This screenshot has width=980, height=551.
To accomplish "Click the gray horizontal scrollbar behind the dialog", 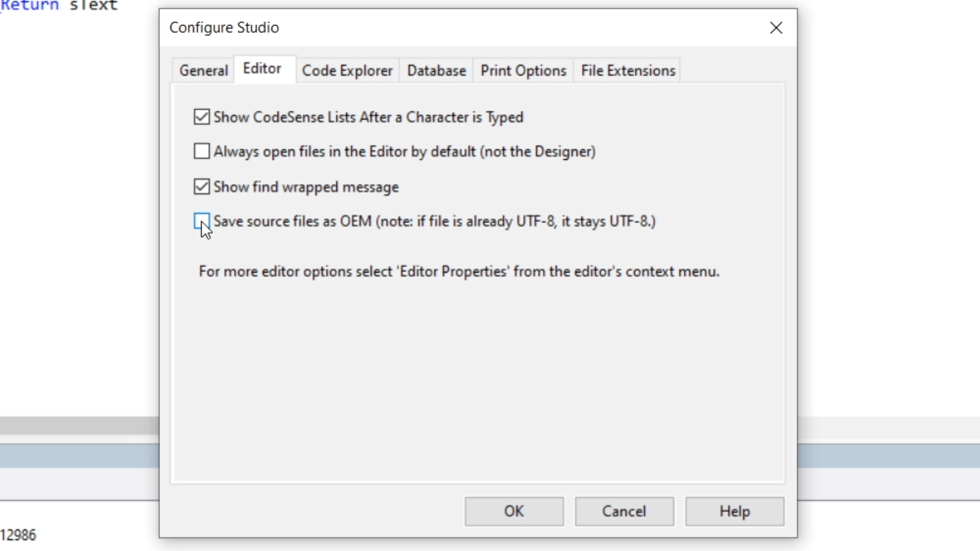I will coord(79,425).
